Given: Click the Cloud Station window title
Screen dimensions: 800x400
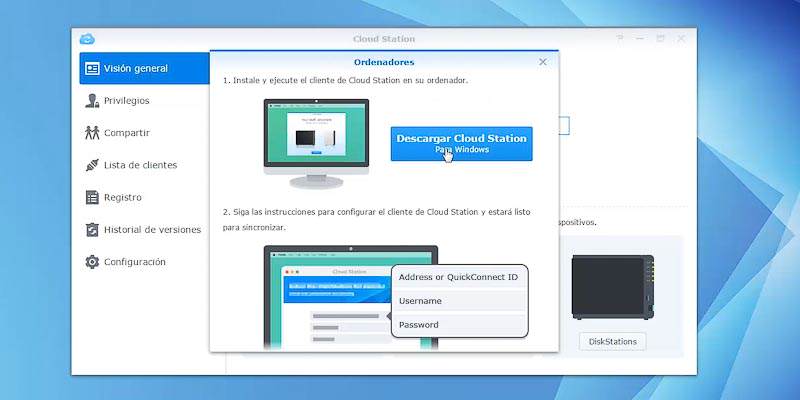Looking at the screenshot, I should tap(384, 39).
